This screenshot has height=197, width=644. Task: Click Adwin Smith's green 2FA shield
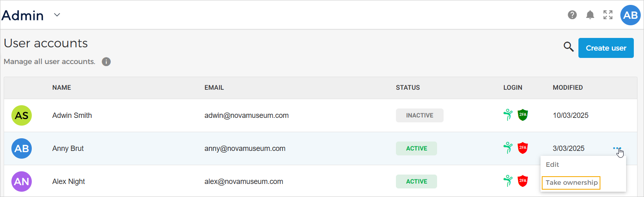click(x=523, y=115)
